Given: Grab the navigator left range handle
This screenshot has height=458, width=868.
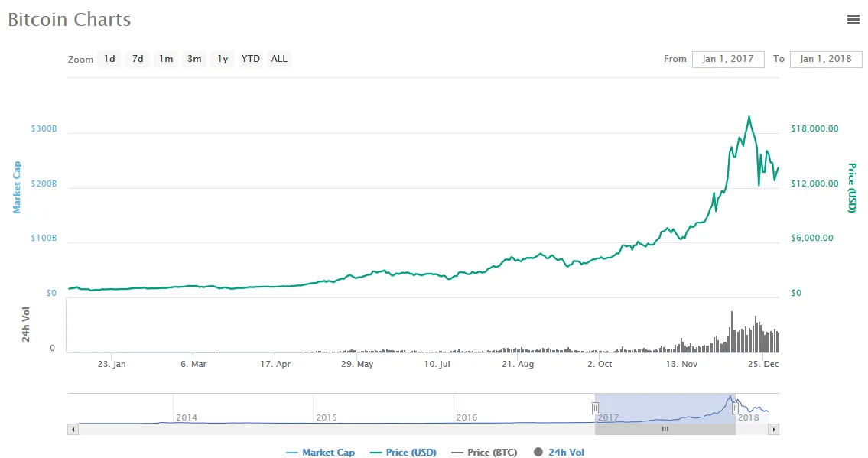Looking at the screenshot, I should pyautogui.click(x=595, y=409).
